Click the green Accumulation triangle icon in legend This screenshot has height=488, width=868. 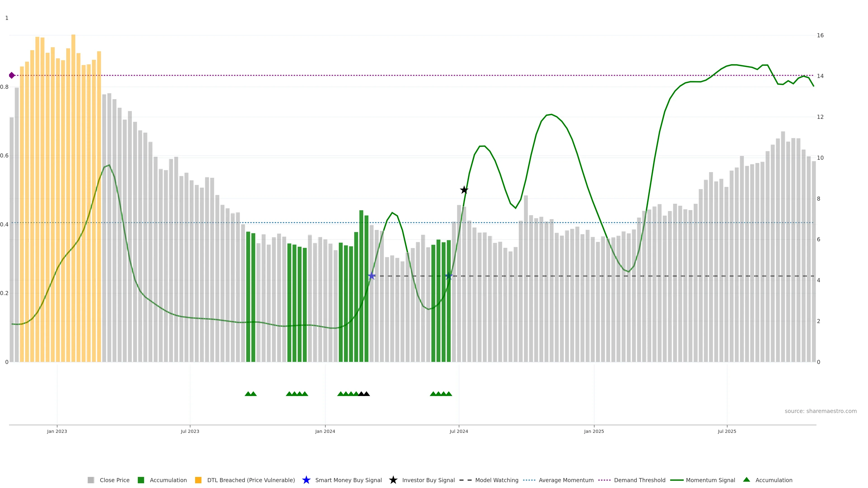tap(746, 480)
